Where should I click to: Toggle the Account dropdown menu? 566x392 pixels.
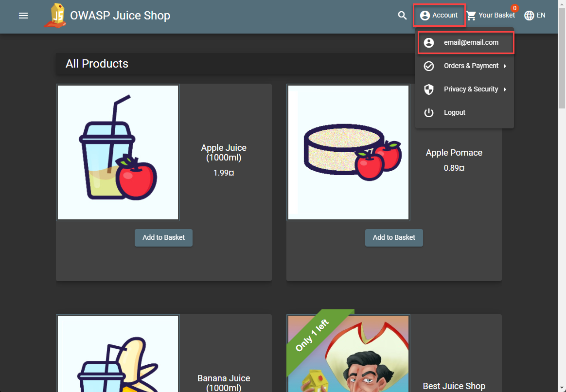click(x=439, y=16)
